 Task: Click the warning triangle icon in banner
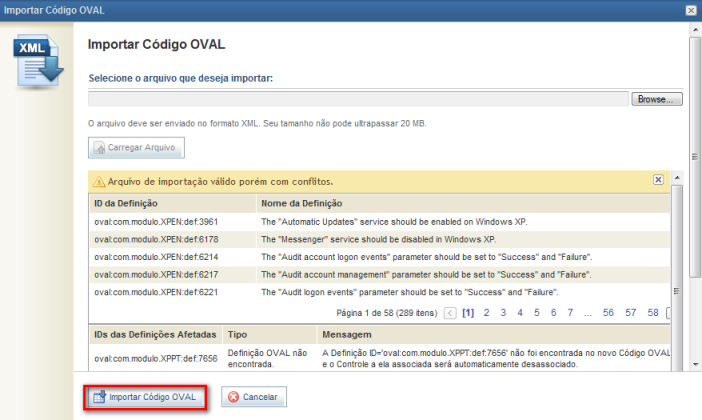click(x=99, y=182)
